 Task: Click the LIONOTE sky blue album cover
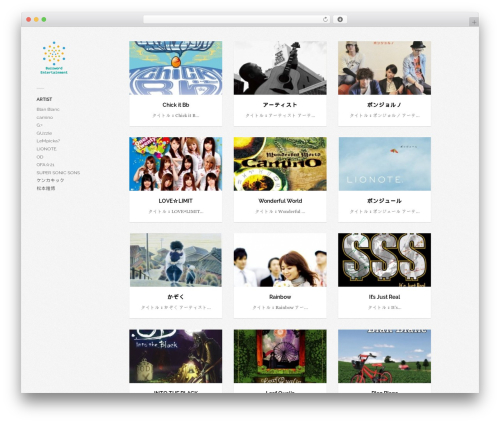point(384,164)
